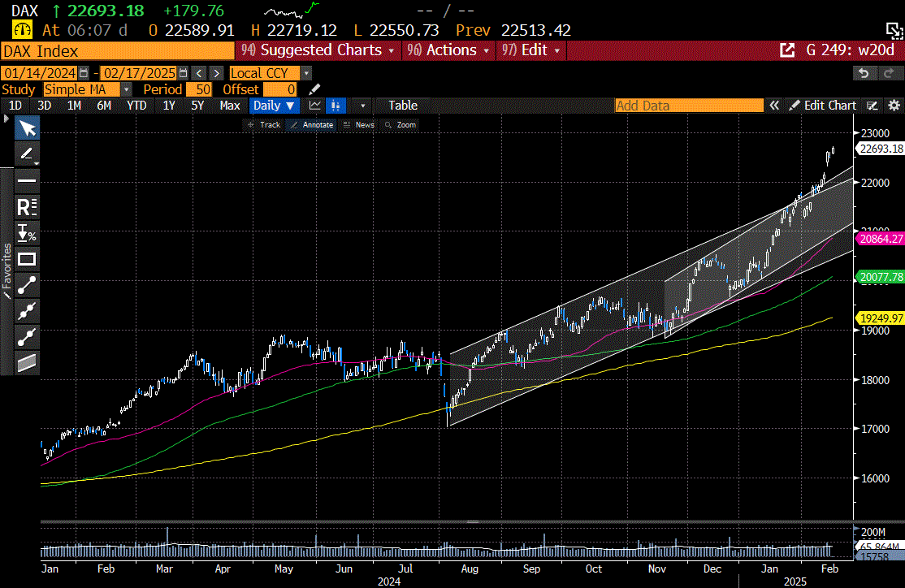Switch to candlestick chart style icon

[336, 106]
